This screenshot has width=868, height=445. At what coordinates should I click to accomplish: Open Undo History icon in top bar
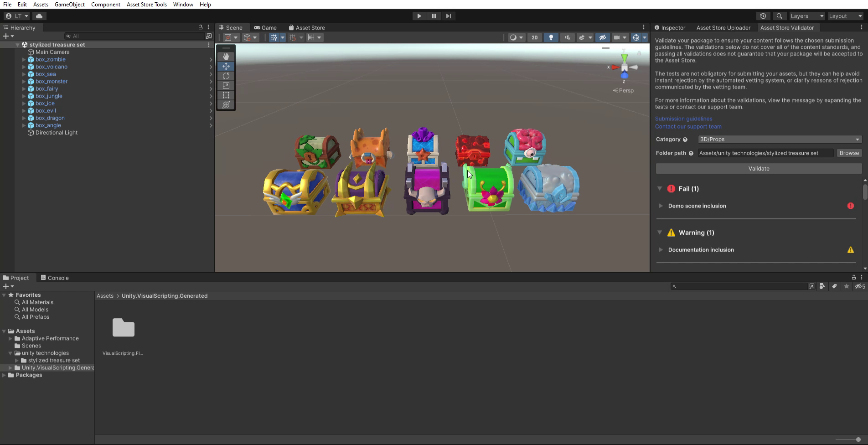(x=763, y=16)
